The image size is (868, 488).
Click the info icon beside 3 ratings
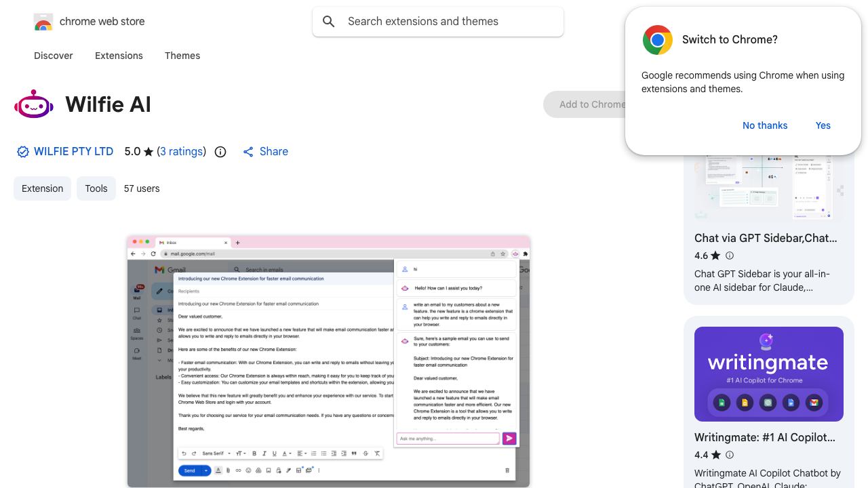click(220, 152)
